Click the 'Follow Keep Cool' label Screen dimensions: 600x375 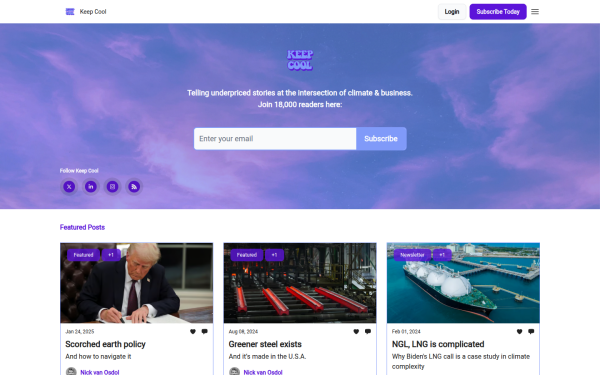(79, 171)
